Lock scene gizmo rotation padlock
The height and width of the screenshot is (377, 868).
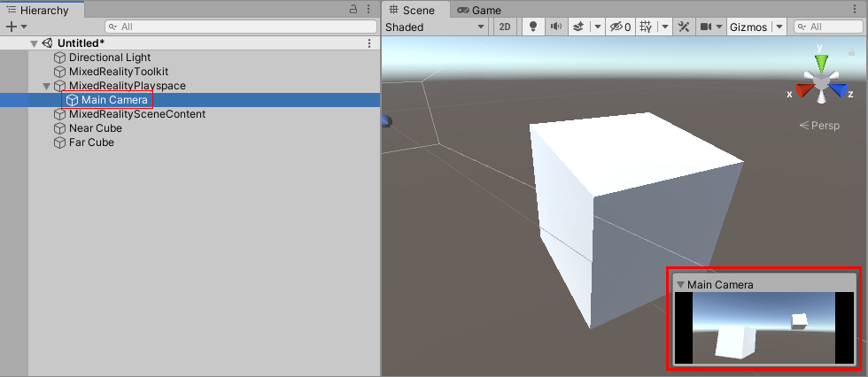851,51
